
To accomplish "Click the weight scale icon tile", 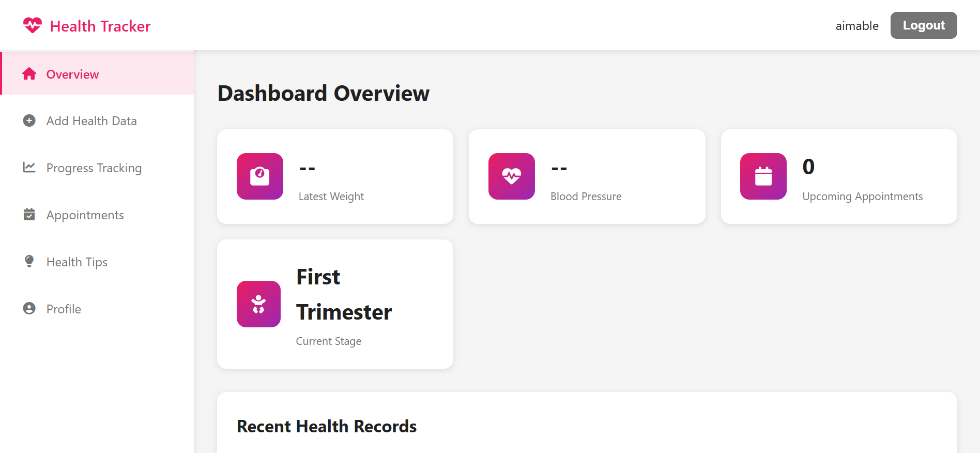I will tap(260, 176).
